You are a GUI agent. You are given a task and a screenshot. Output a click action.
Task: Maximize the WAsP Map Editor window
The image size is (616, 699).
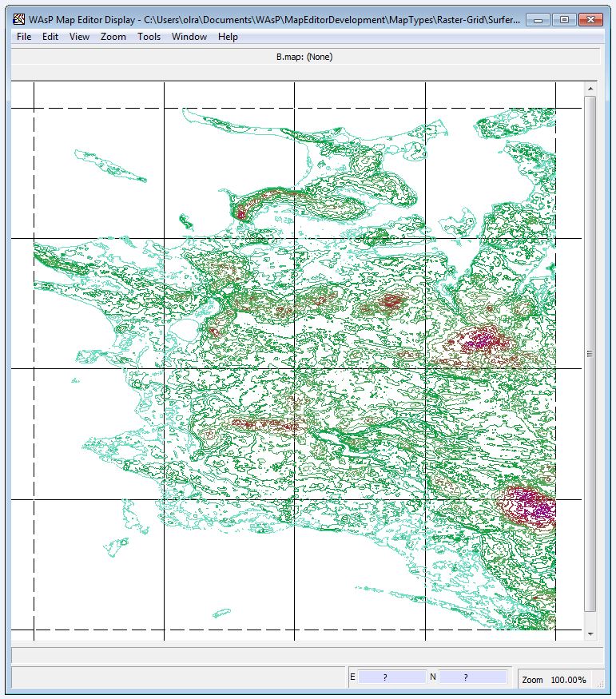pyautogui.click(x=564, y=20)
